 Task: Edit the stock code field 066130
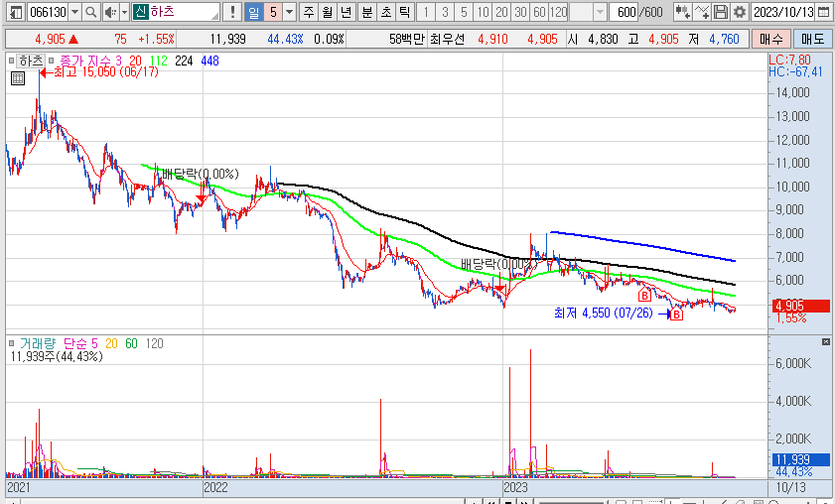[x=49, y=12]
